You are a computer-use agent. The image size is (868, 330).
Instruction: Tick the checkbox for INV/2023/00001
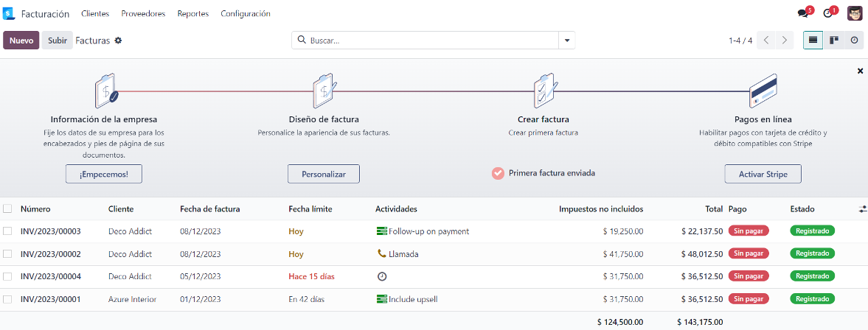pyautogui.click(x=7, y=299)
